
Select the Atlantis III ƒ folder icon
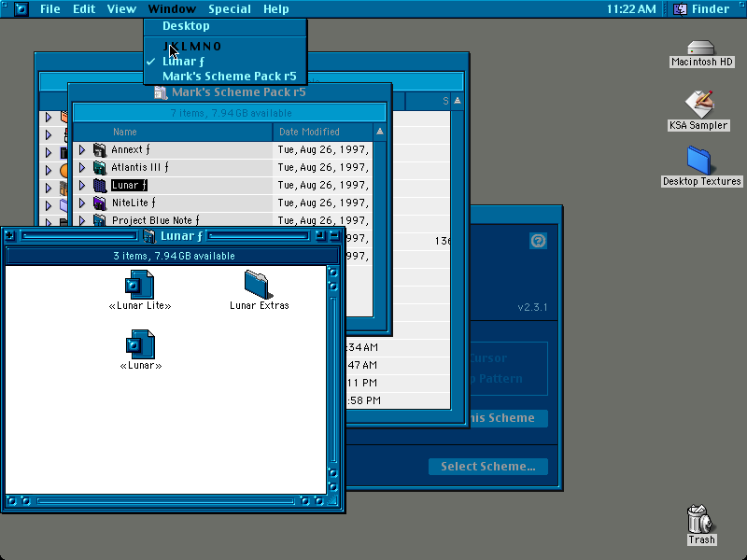(x=100, y=168)
